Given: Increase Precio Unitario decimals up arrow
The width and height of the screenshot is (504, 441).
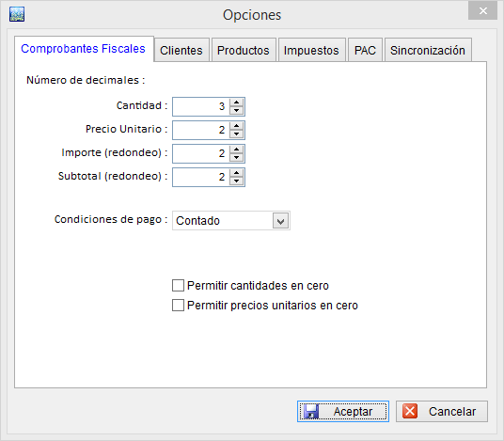Looking at the screenshot, I should coord(237,126).
